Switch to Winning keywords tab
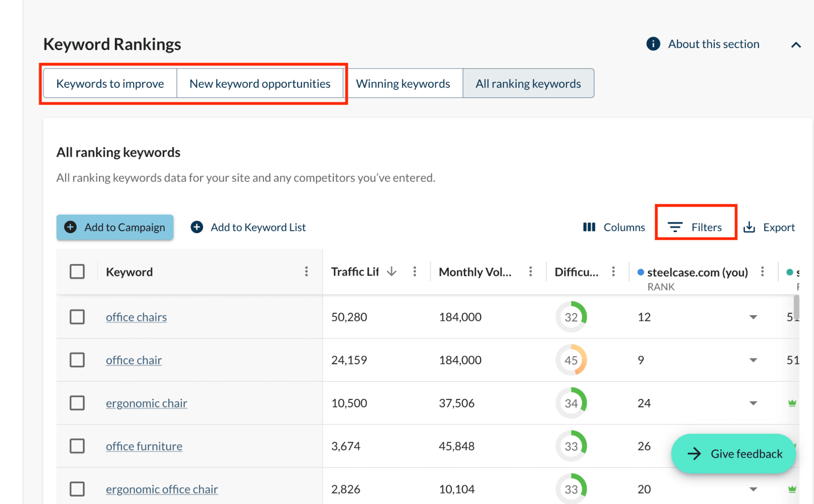The height and width of the screenshot is (504, 814). [x=403, y=83]
